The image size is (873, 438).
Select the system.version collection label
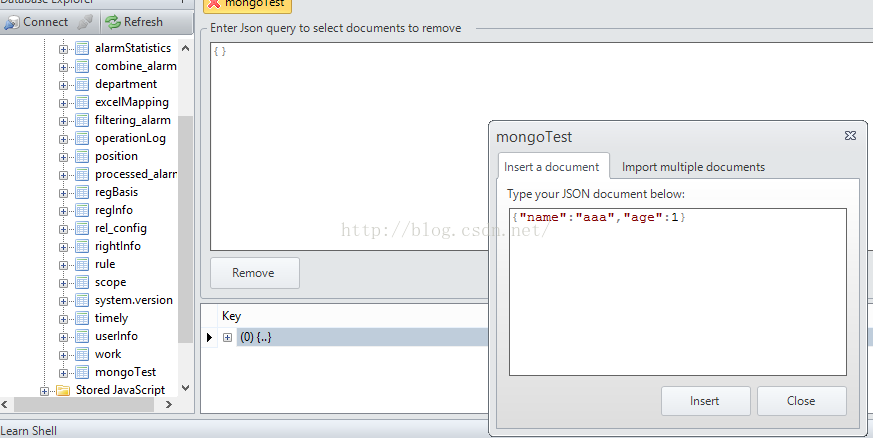click(134, 300)
